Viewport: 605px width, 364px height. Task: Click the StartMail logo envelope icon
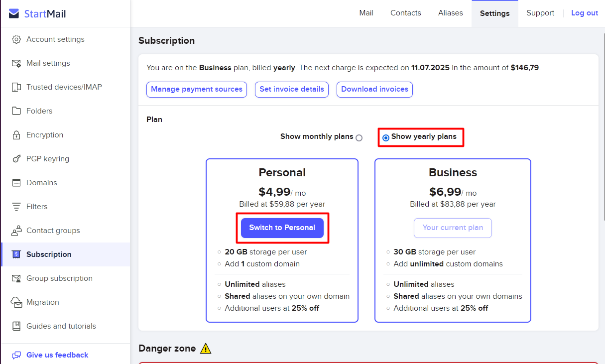pos(14,14)
